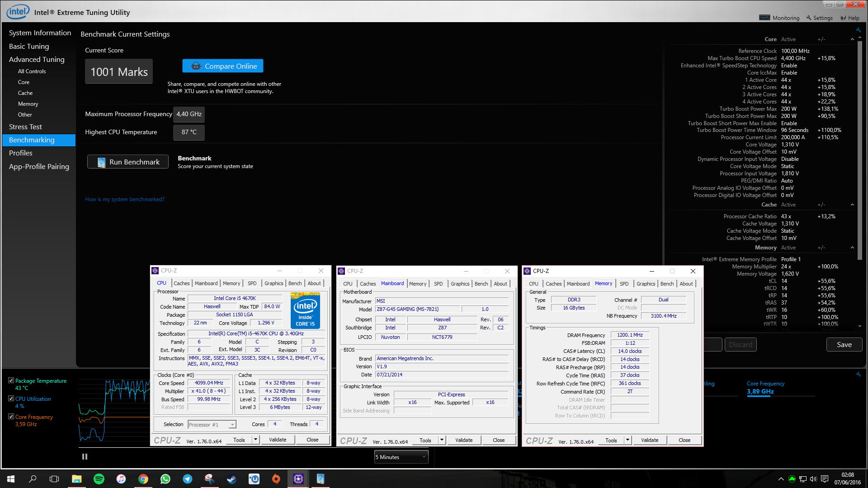Open the Stress Test section
Image resolution: width=868 pixels, height=488 pixels.
pos(25,127)
